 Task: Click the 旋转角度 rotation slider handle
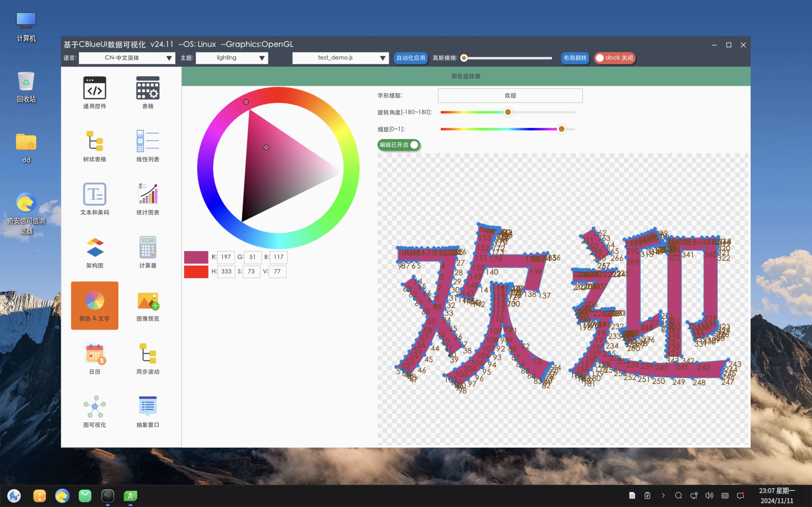tap(508, 112)
